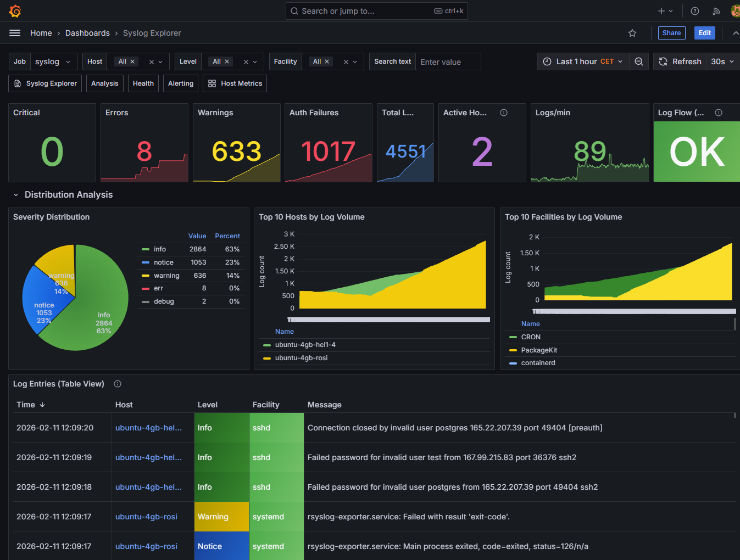Toggle the info series in Severity Distribution legend

tap(159, 249)
